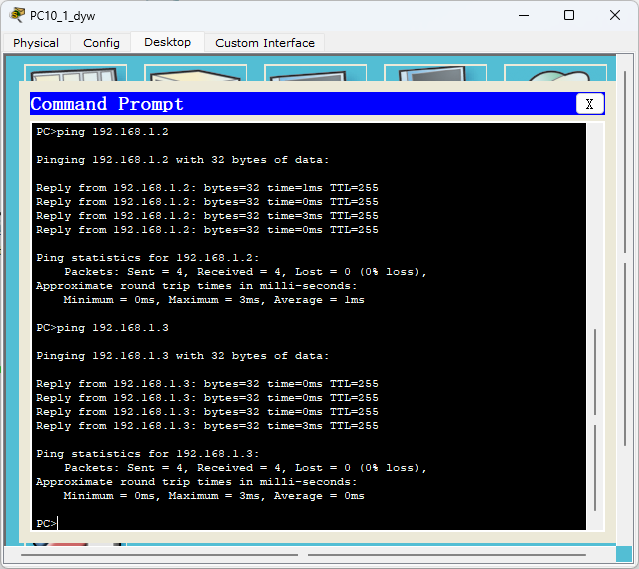Open the Config tab
639x569 pixels.
coord(101,43)
